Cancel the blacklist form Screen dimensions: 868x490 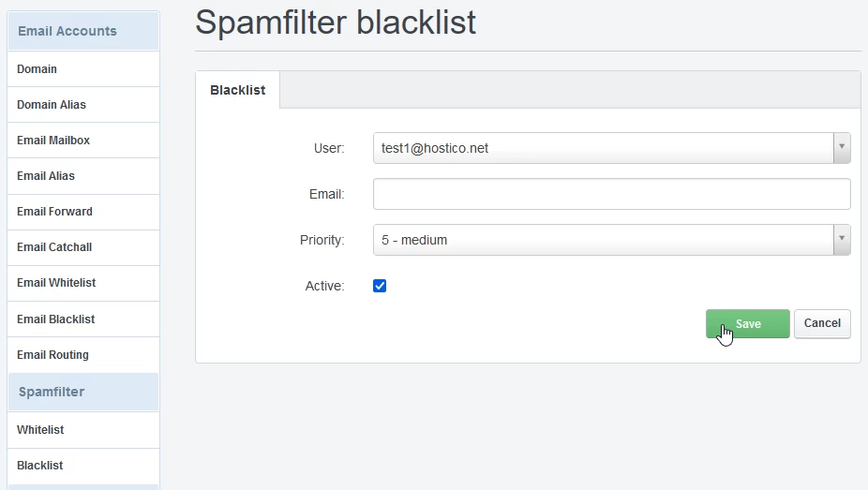tap(822, 323)
